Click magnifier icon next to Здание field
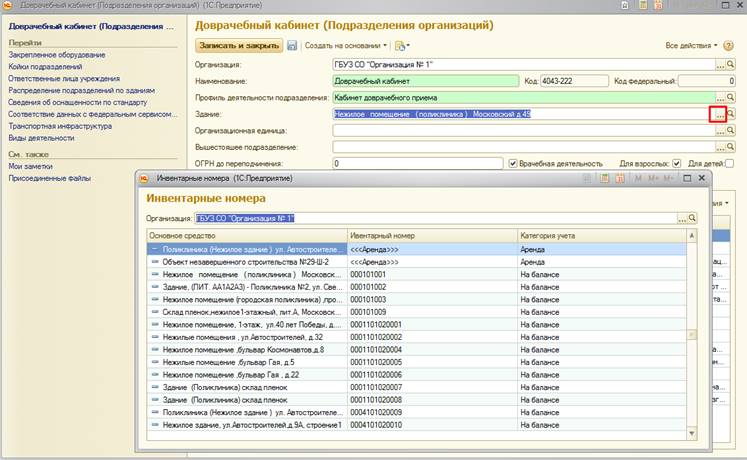The image size is (747, 460). 731,114
